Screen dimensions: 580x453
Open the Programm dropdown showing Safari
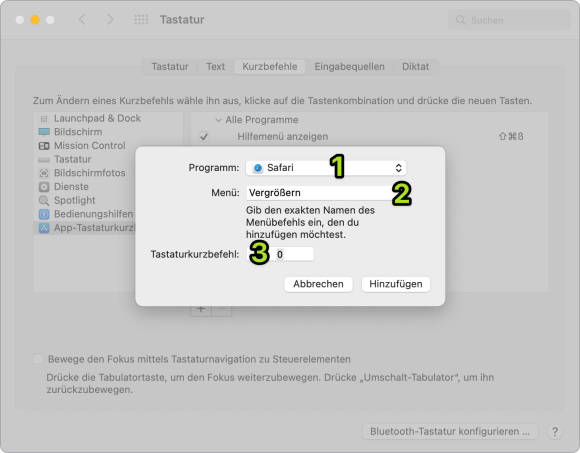(326, 168)
